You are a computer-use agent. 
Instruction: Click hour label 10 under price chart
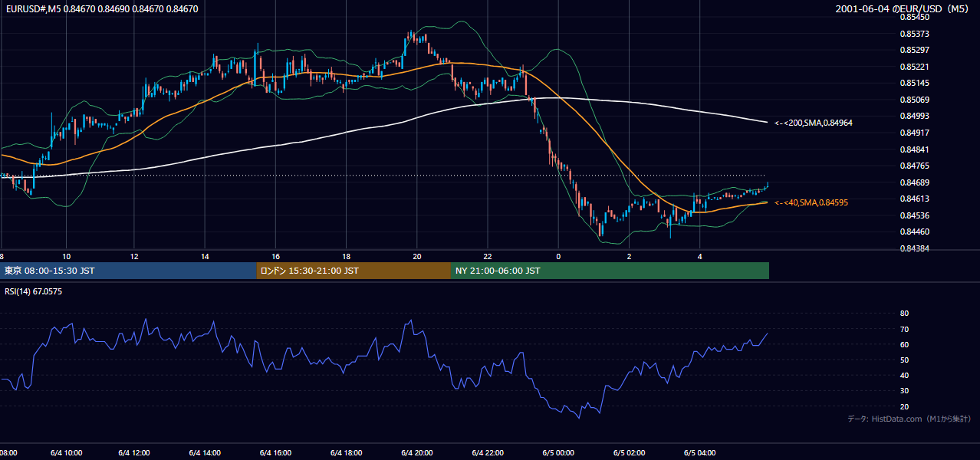tap(67, 256)
